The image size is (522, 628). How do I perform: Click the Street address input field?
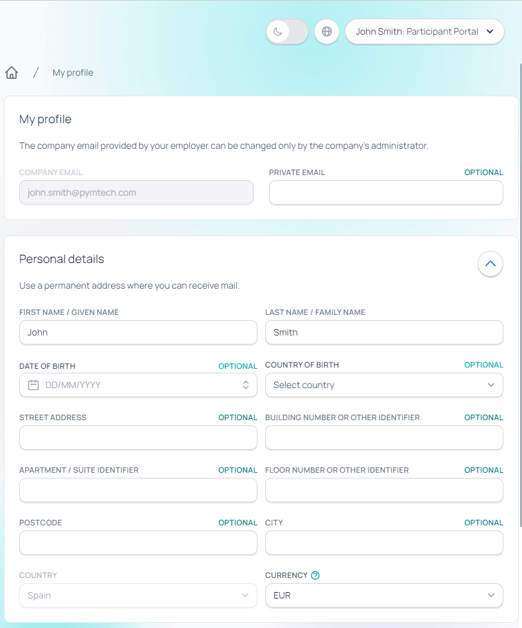tap(138, 437)
